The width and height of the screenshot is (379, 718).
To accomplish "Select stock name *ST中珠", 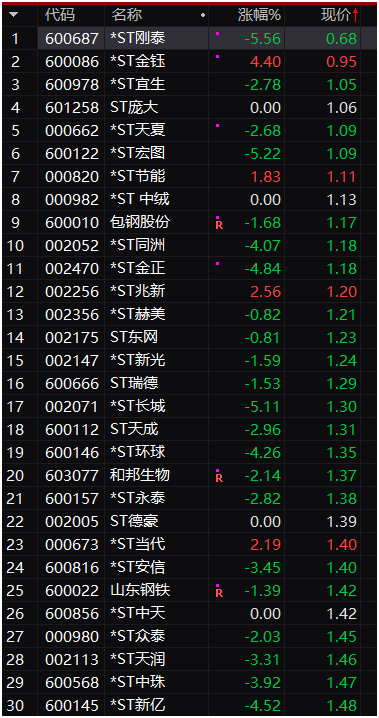I will coord(137,682).
